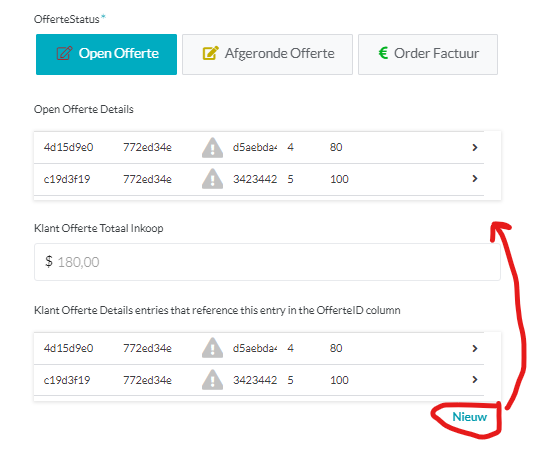Click the d5aebda value in the Klant Offerte Details entries list
Image resolution: width=547 pixels, height=457 pixels.
255,348
